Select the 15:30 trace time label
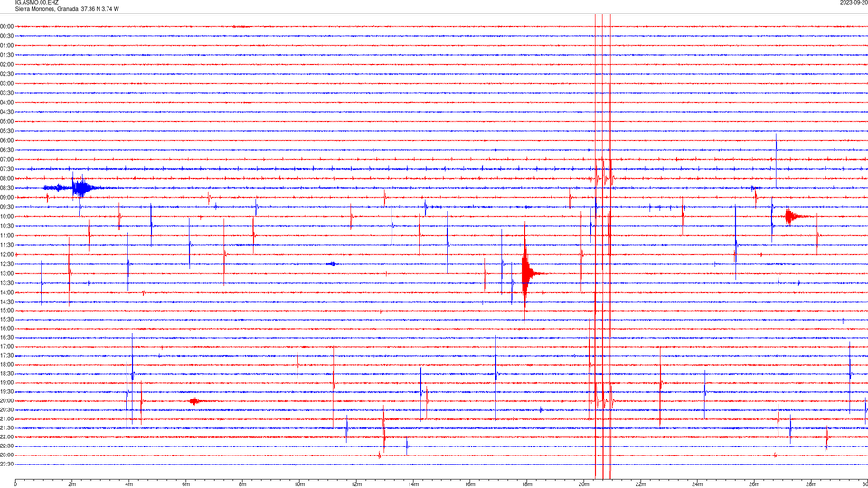The height and width of the screenshot is (488, 868). 6,319
